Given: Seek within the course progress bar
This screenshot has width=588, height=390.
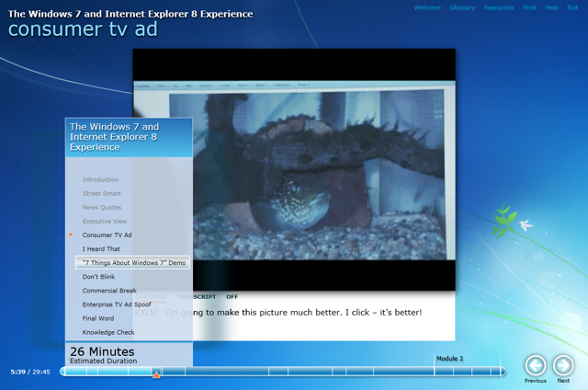Looking at the screenshot, I should click(x=283, y=372).
